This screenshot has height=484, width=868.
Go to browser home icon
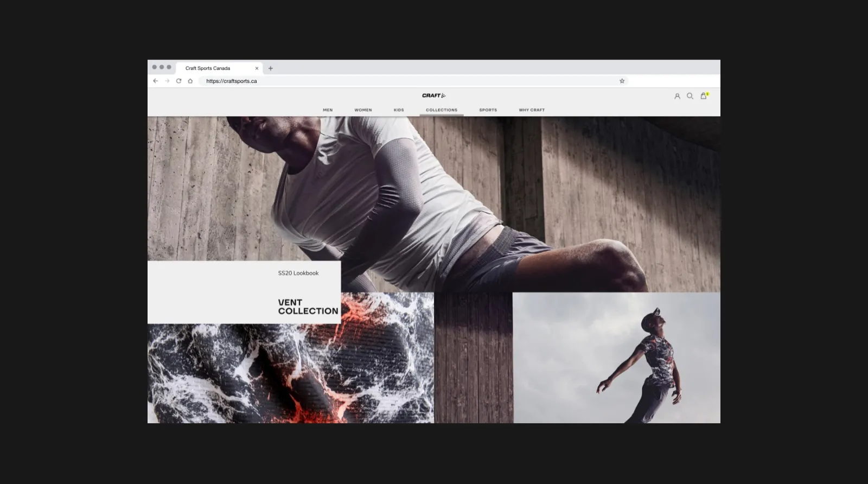(x=190, y=81)
